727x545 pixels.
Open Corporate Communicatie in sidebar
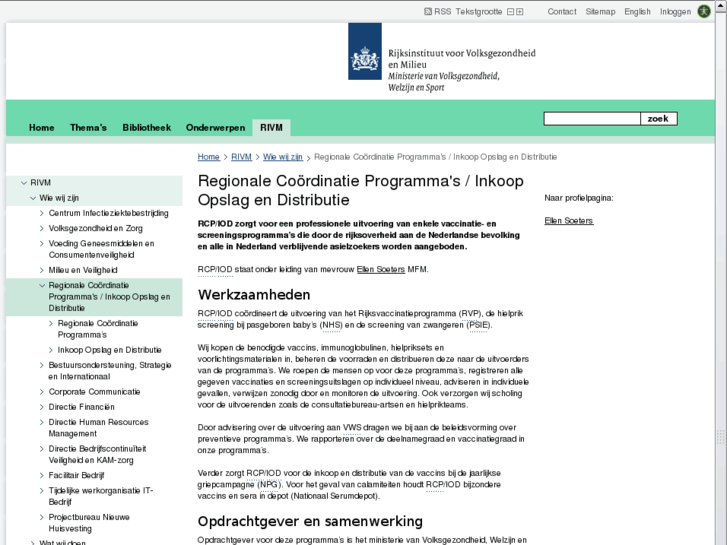point(94,392)
